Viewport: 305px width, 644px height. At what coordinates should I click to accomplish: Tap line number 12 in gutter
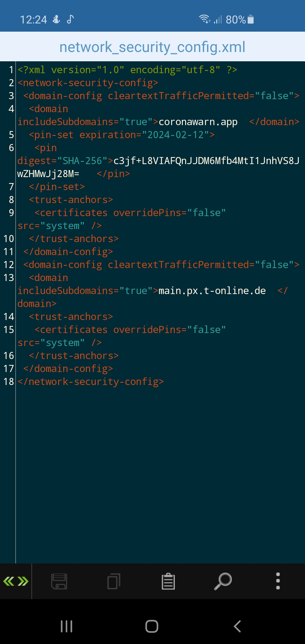(8, 265)
